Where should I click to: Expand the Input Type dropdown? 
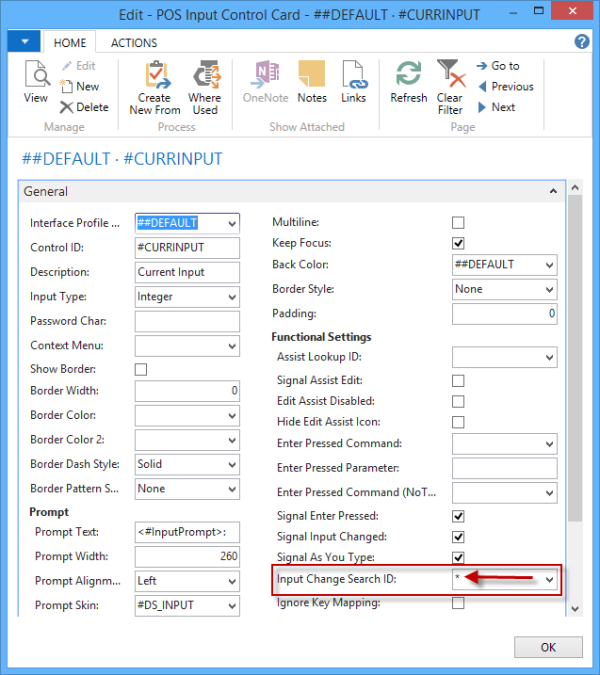pyautogui.click(x=232, y=297)
